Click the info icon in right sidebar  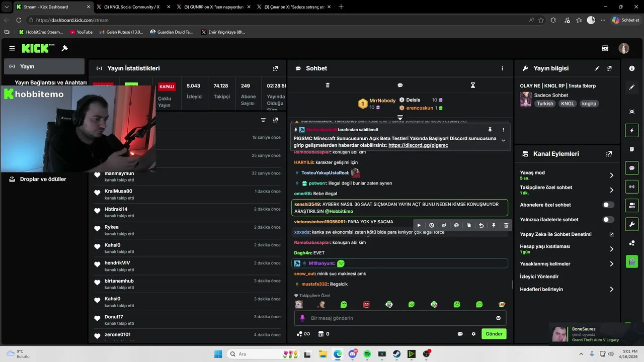click(x=632, y=68)
